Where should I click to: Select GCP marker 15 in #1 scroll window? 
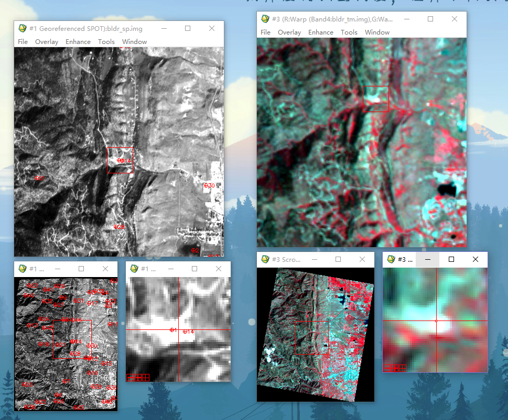[x=106, y=363]
